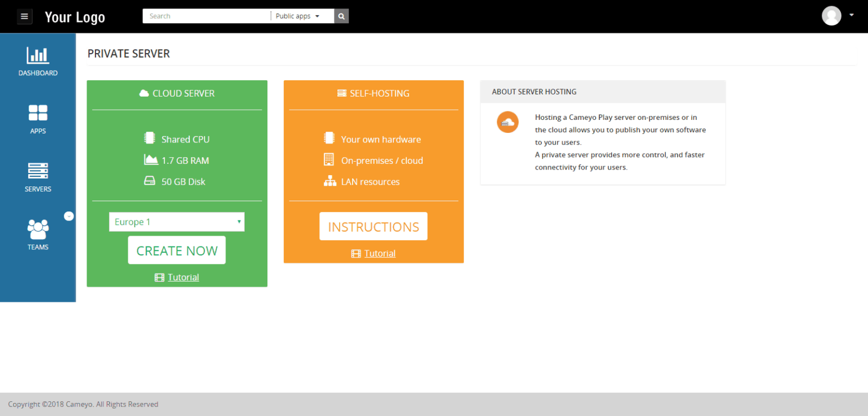Viewport: 868px width, 416px height.
Task: Open the Apps section in the sidebar
Action: pyautogui.click(x=38, y=119)
